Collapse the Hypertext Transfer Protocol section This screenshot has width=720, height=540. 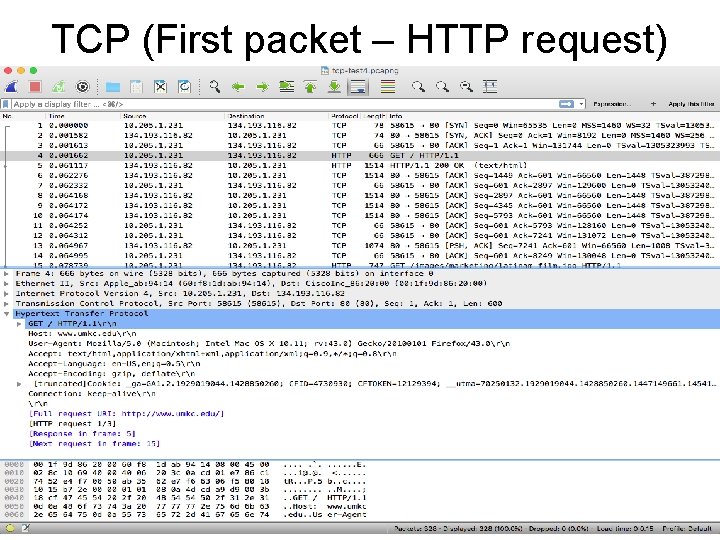click(x=6, y=314)
